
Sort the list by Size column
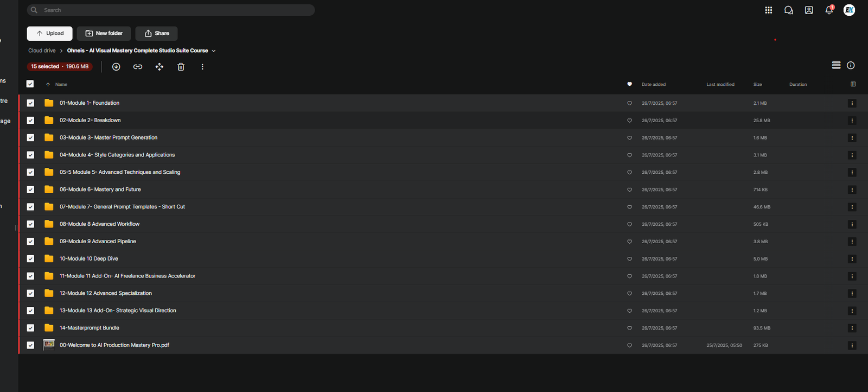point(757,85)
